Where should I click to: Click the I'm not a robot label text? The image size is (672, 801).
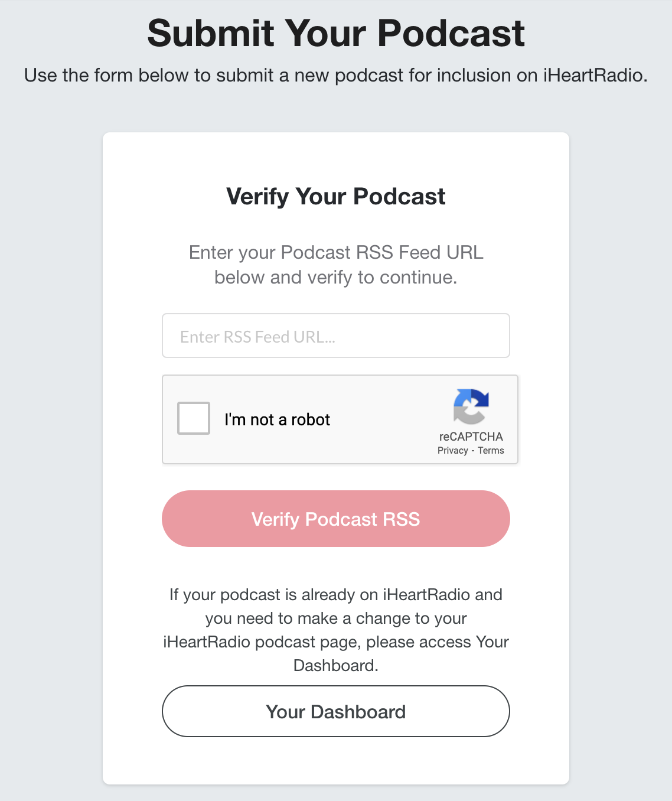[277, 419]
